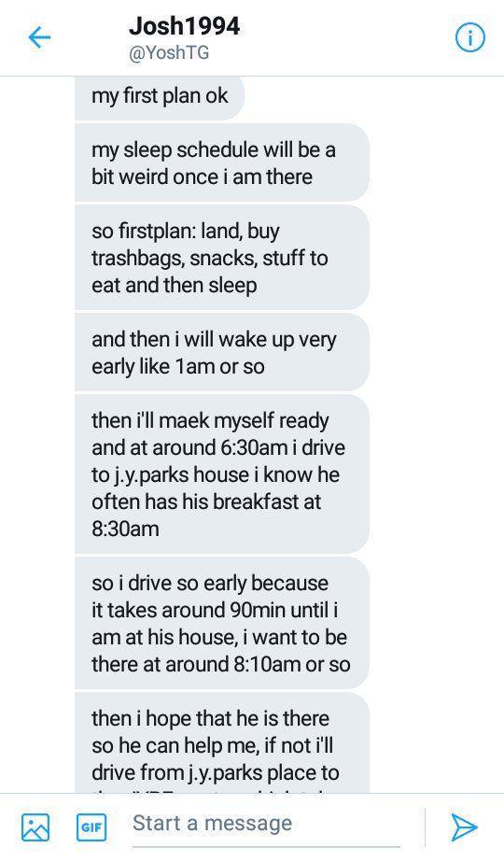Click the Start a message field
Viewport: 504px width, 862px height.
267,824
